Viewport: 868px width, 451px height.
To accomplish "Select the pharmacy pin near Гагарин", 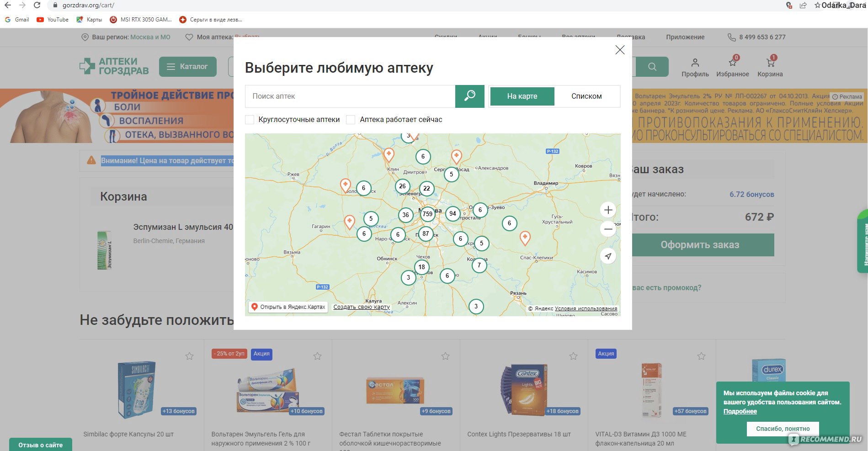I will (x=349, y=222).
